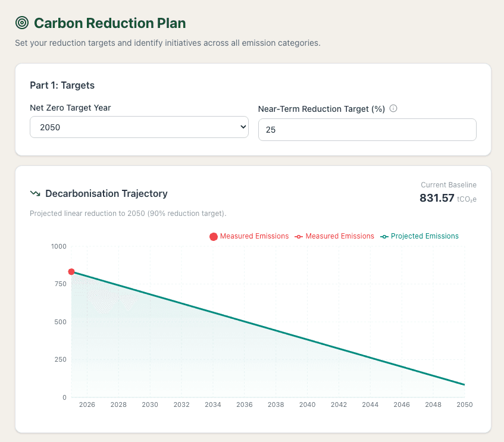This screenshot has height=442, width=504.
Task: Click the info icon next to Near-Term Reduction Target
Action: [x=393, y=109]
